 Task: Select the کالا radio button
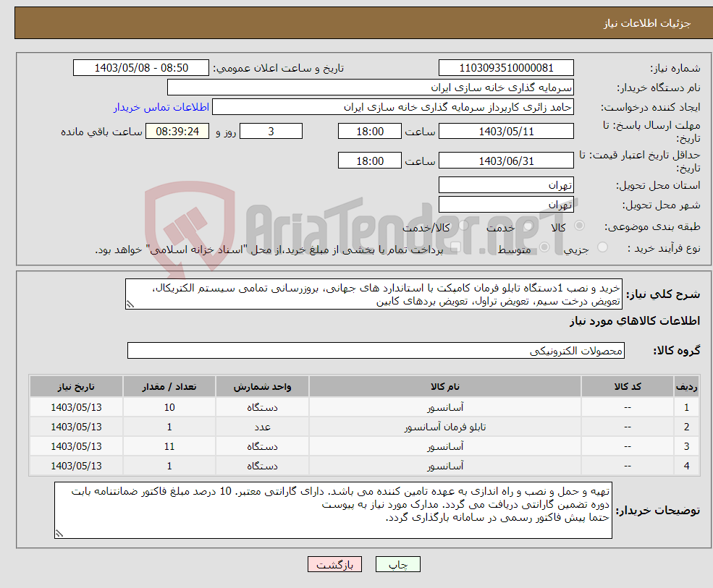[x=579, y=226]
